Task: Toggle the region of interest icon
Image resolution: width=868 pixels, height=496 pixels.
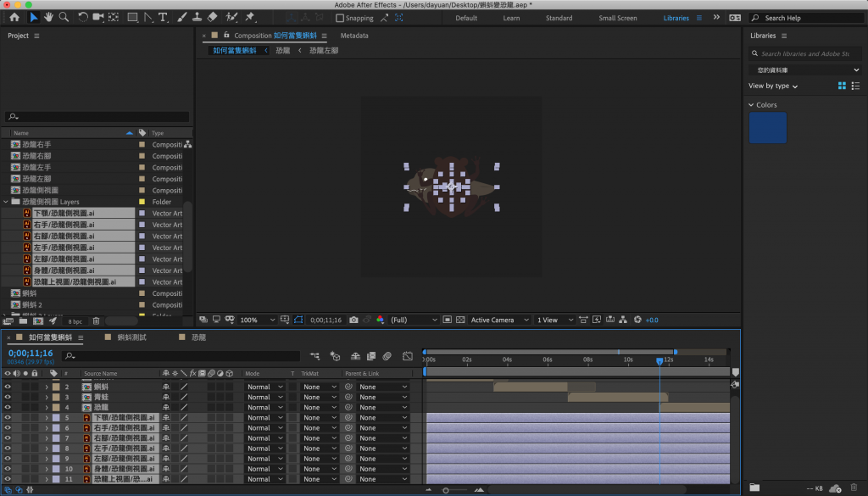Action: pos(448,320)
